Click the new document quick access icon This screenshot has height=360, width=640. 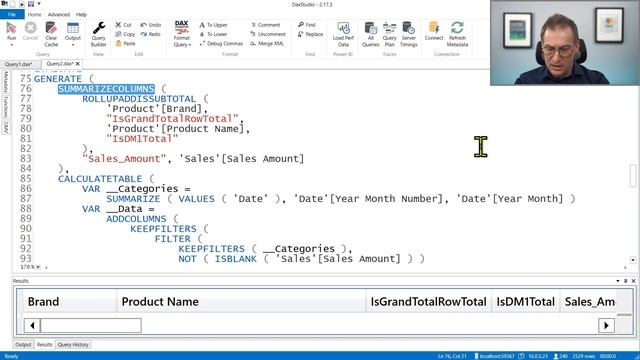click(13, 4)
